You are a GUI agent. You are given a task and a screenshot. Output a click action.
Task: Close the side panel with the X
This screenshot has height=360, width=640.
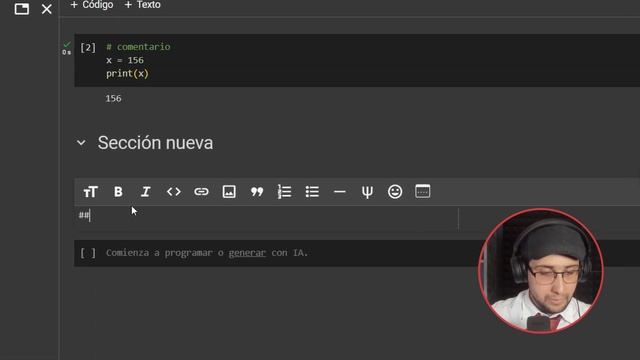47,9
